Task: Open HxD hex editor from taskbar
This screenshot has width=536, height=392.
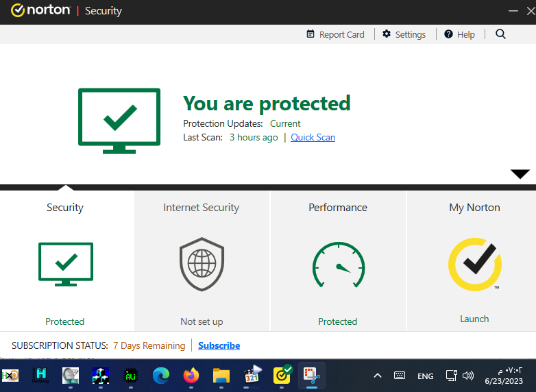Action: point(10,376)
